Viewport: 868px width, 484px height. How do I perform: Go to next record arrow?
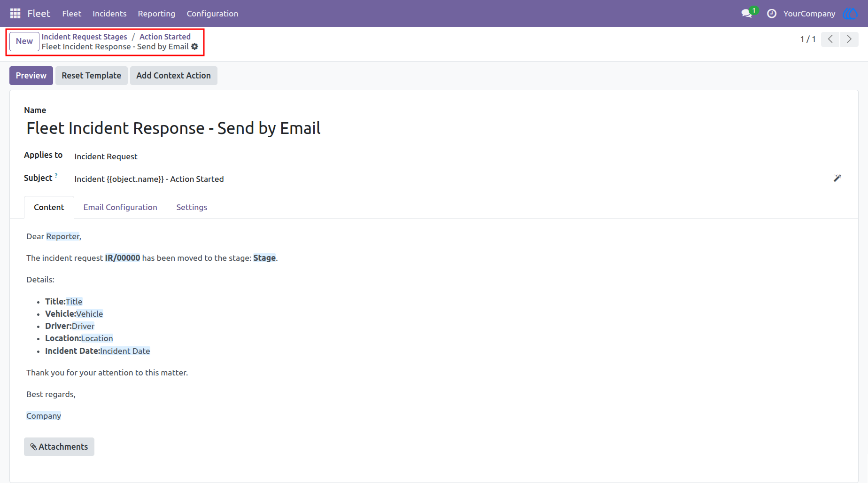point(849,39)
